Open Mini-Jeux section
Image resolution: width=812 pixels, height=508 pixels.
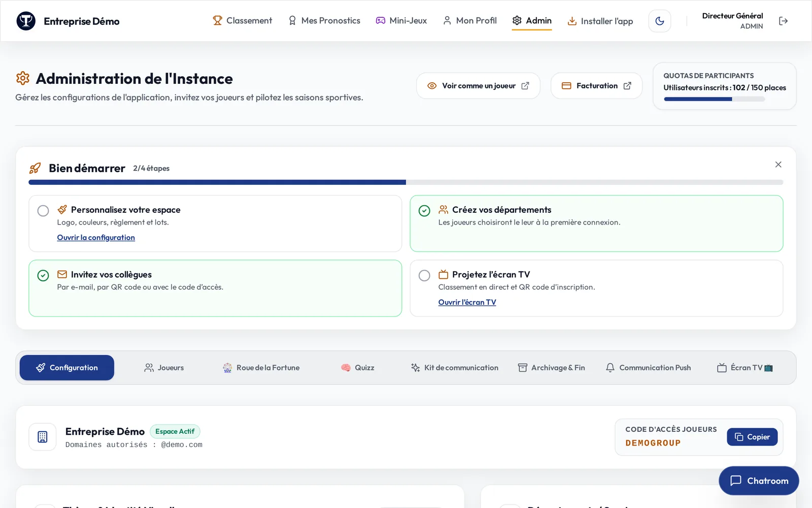401,20
